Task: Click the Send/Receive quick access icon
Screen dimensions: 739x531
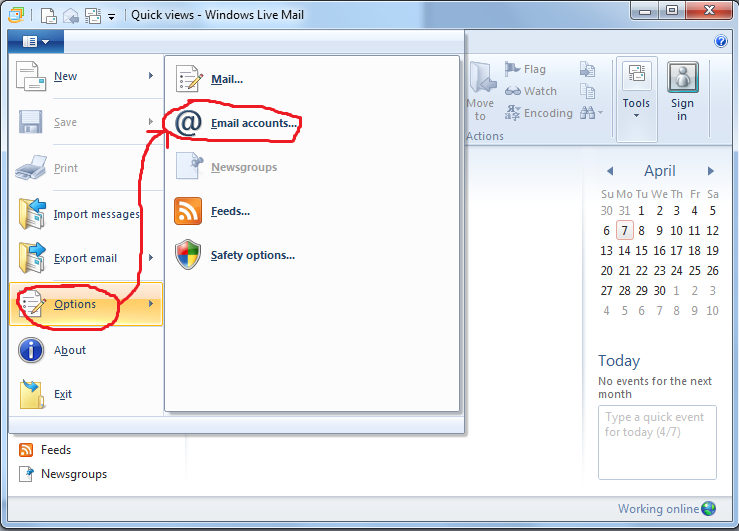Action: [92, 16]
